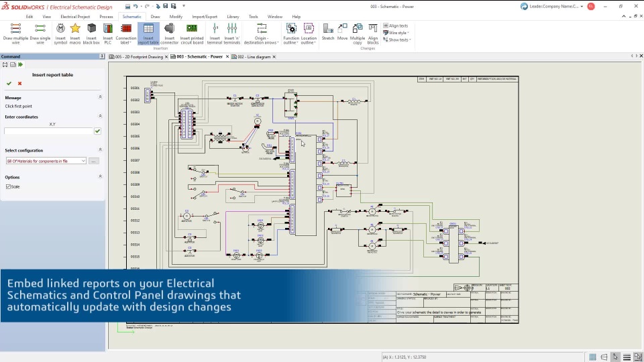The height and width of the screenshot is (362, 644).
Task: Open the Align blocks tool
Action: [373, 34]
